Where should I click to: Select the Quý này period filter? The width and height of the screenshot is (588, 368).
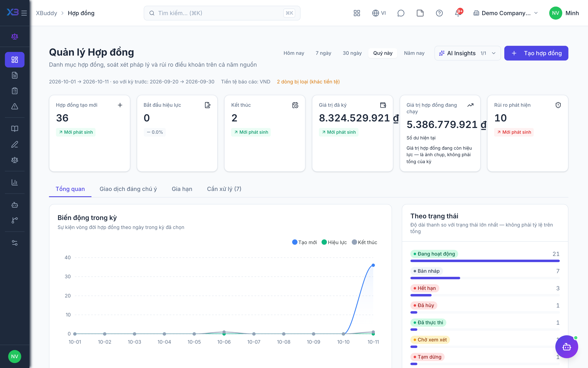pyautogui.click(x=383, y=53)
